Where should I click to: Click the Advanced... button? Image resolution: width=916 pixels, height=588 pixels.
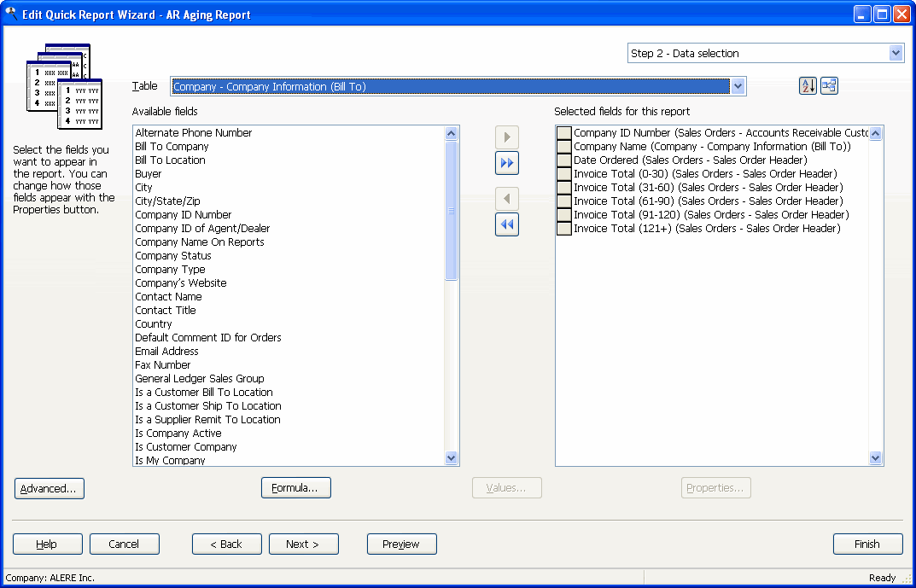(x=50, y=489)
